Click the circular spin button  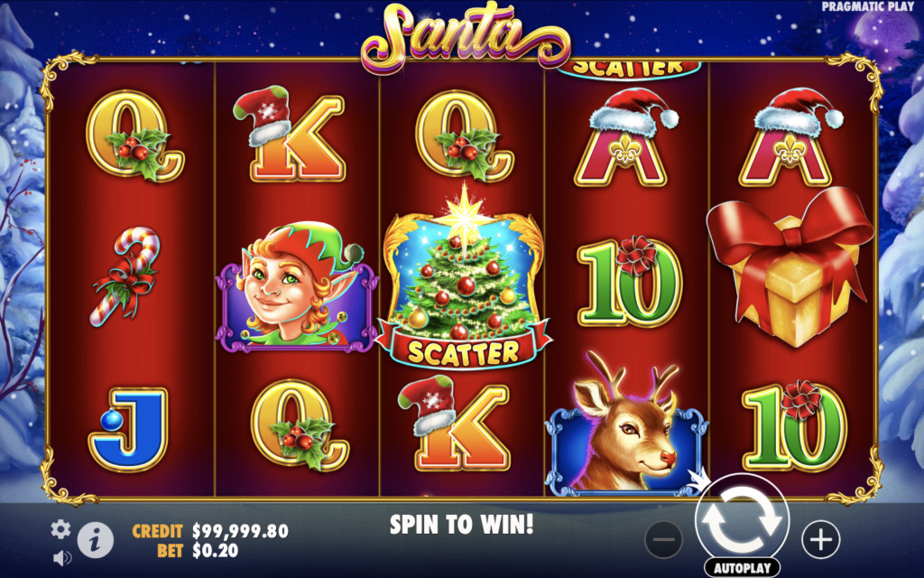[x=742, y=519]
